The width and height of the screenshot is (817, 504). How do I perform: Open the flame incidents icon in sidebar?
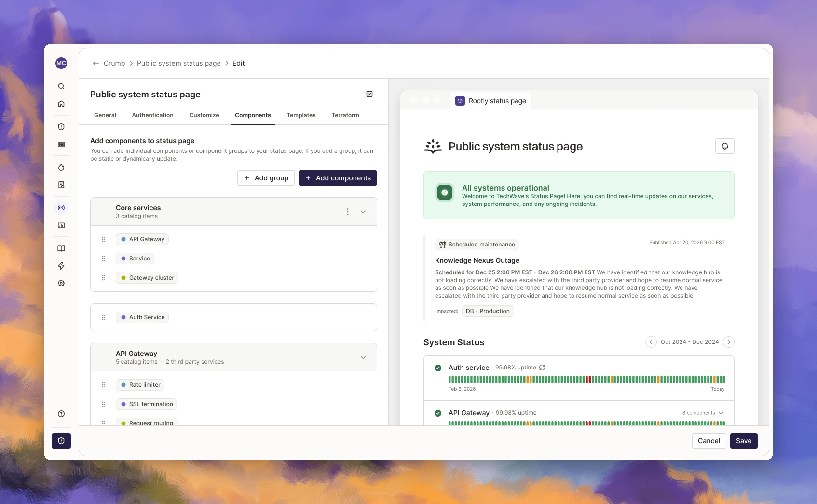point(61,167)
